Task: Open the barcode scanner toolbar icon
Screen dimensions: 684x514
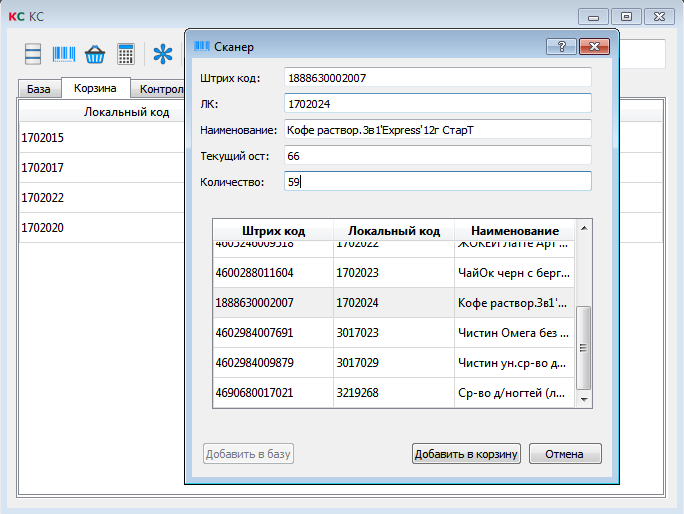Action: coord(64,54)
